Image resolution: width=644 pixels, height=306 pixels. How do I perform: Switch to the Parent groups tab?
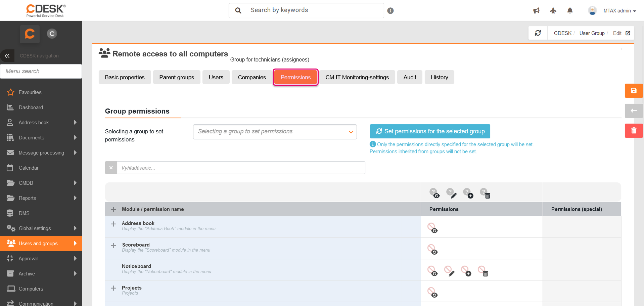click(177, 77)
